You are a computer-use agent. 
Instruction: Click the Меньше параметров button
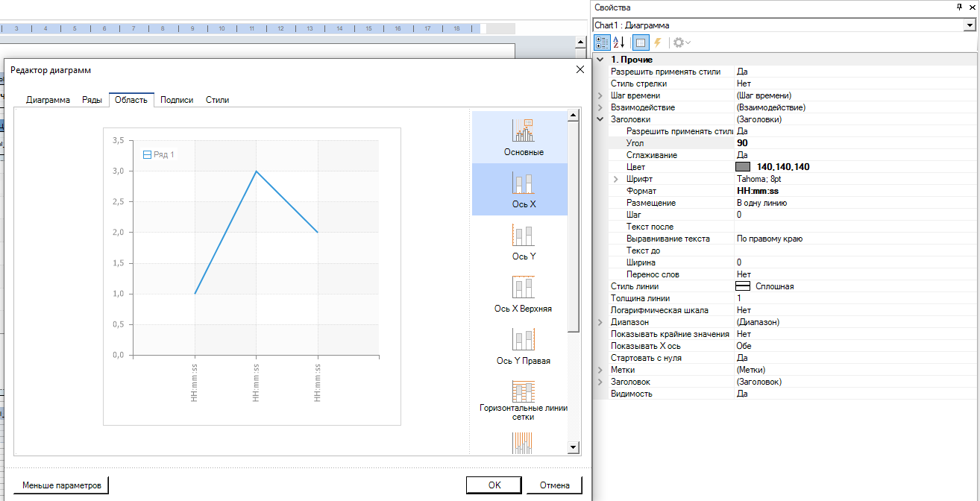pos(61,485)
